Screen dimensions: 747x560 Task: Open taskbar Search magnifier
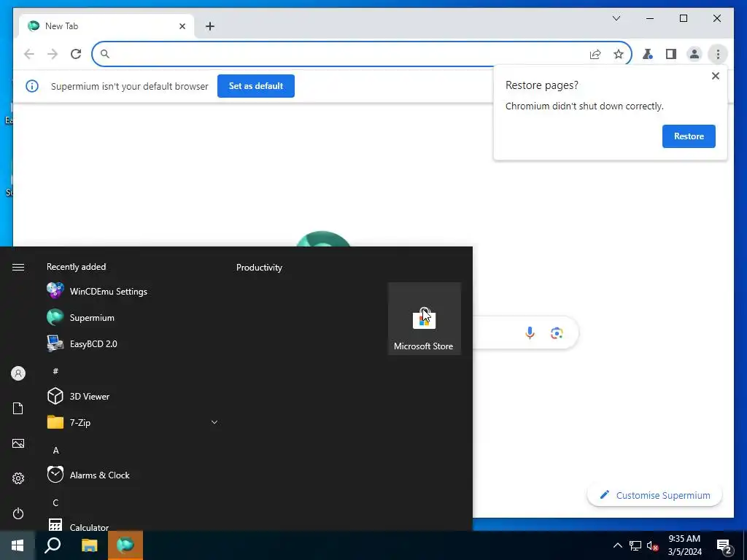click(x=53, y=545)
